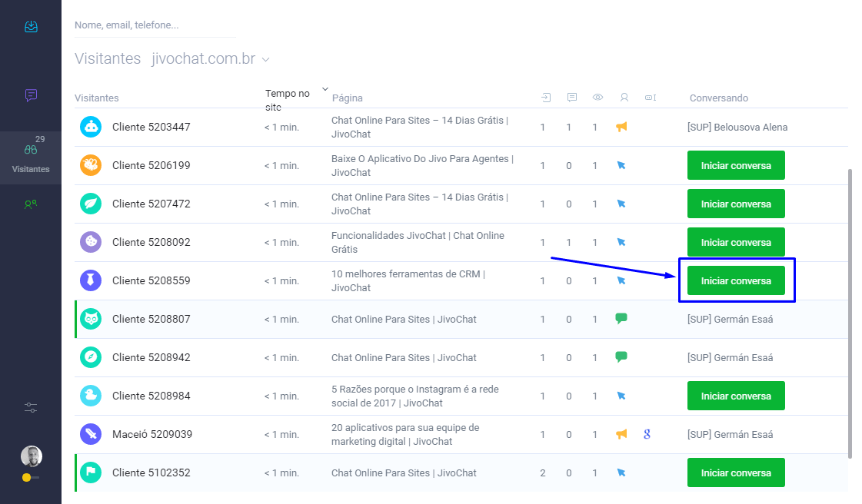The image size is (862, 504).
Task: Start conversation with Cliente 5208559
Action: tap(736, 280)
